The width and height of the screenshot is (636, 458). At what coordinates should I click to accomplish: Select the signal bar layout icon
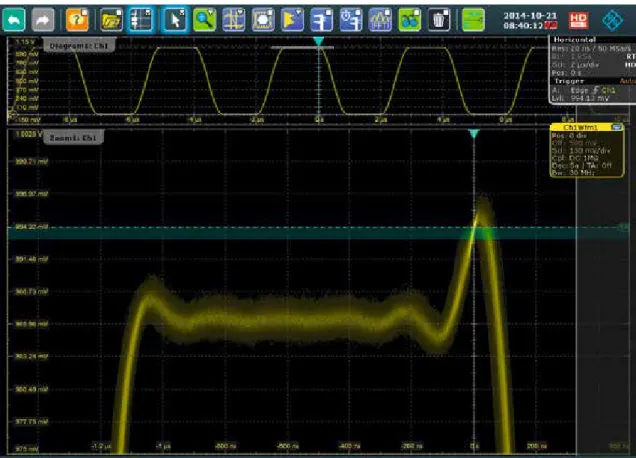click(140, 19)
